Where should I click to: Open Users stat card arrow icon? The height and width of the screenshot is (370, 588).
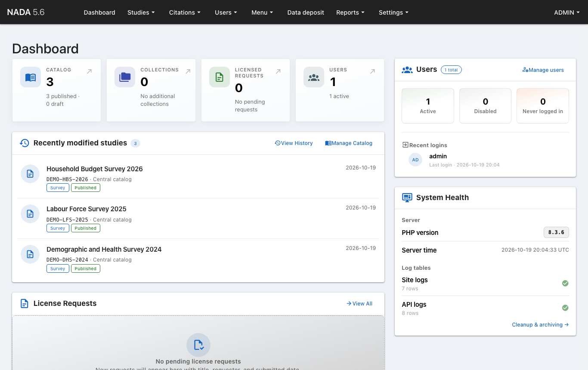372,71
